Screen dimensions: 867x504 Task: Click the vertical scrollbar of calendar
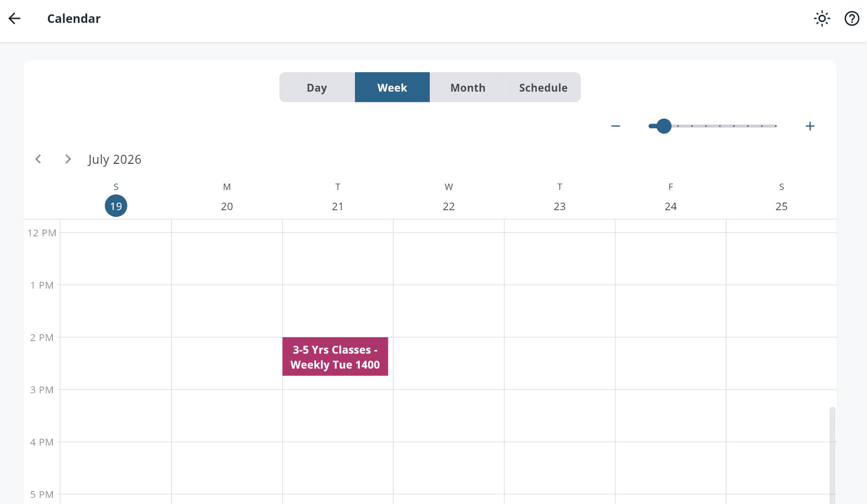click(832, 455)
